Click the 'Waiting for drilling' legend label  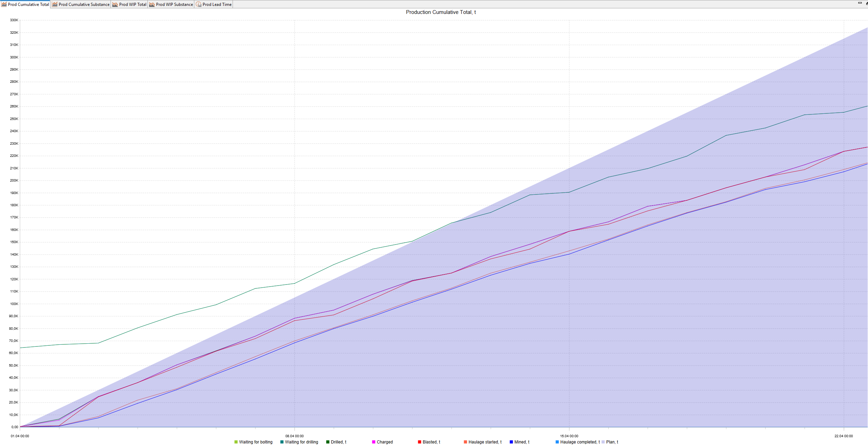[302, 442]
